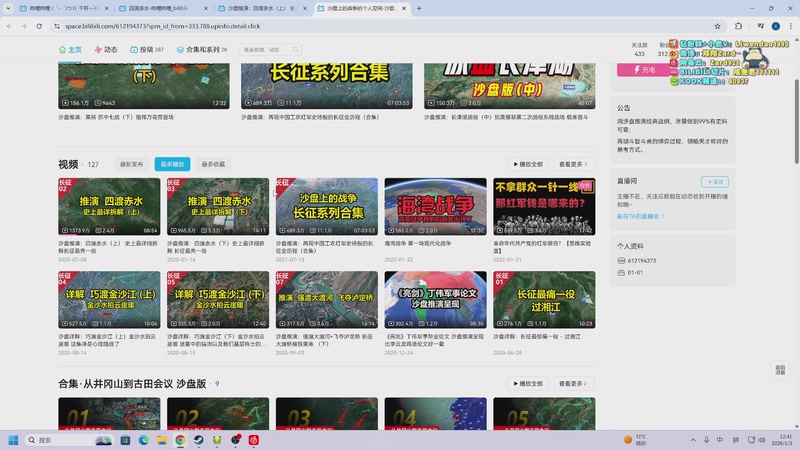The width and height of the screenshot is (800, 450).
Task: Click the site info icon in address bar
Action: point(57,26)
